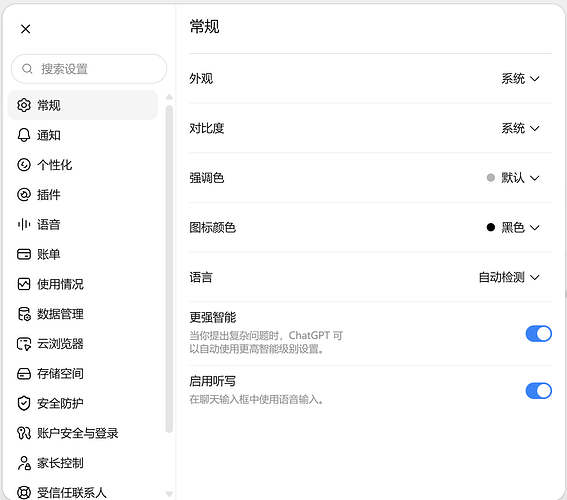Click the 账单 card icon
Image resolution: width=567 pixels, height=500 pixels.
pyautogui.click(x=24, y=254)
